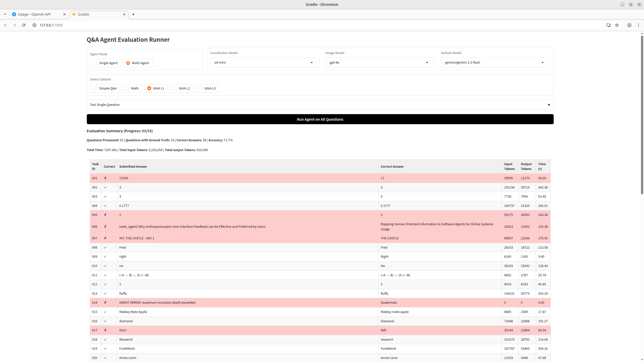Image resolution: width=644 pixels, height=362 pixels.
Task: Choose the GAIA L2 dataset
Action: pos(181,88)
